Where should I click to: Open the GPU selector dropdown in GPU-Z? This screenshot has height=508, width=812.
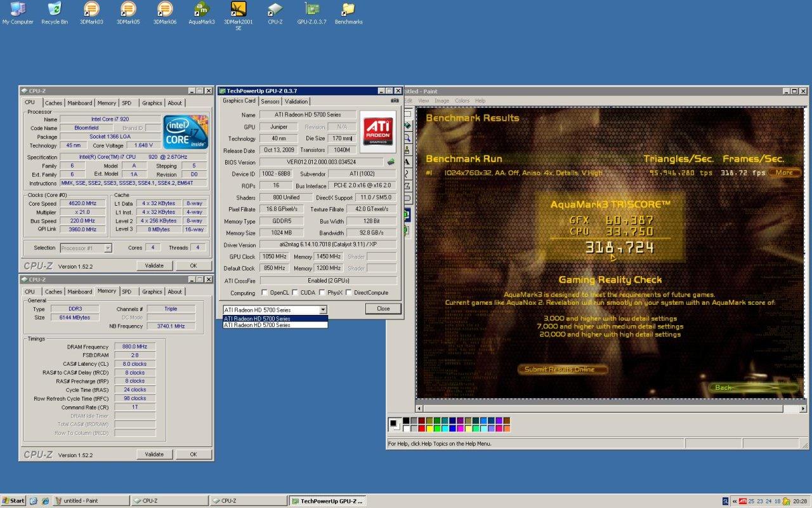(x=323, y=310)
